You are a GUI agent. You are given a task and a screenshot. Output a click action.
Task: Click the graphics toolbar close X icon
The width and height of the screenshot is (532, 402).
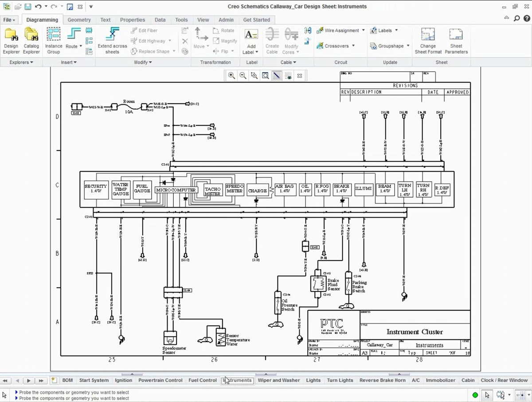click(300, 76)
